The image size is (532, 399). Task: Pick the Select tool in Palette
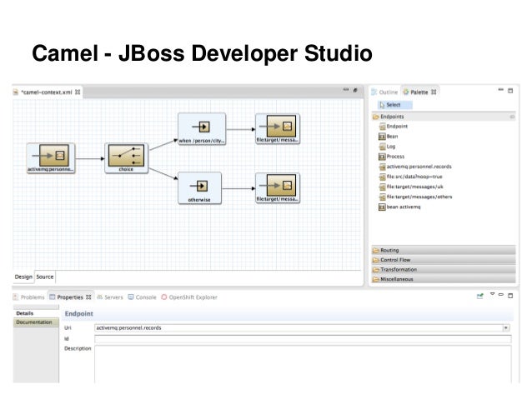[394, 105]
